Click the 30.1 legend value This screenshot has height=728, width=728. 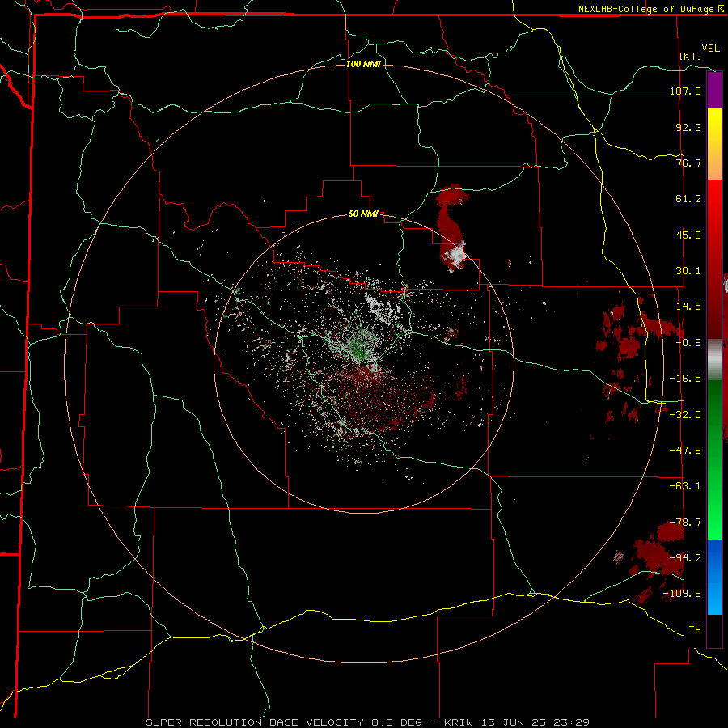point(688,271)
